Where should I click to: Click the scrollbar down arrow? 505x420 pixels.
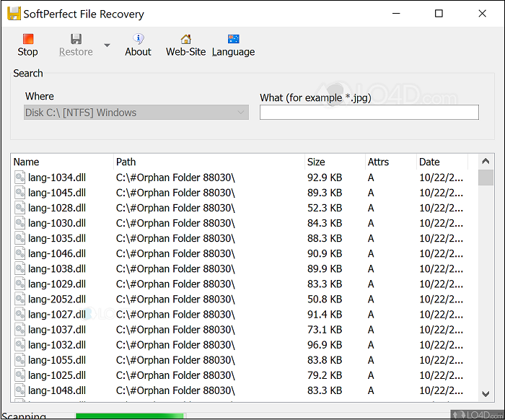tap(486, 393)
